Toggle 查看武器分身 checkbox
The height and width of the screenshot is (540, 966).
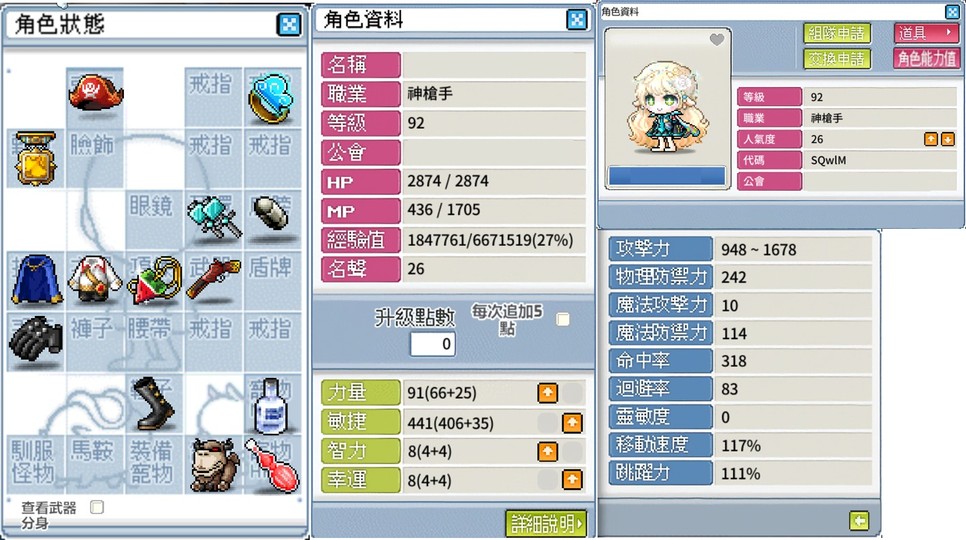click(97, 507)
